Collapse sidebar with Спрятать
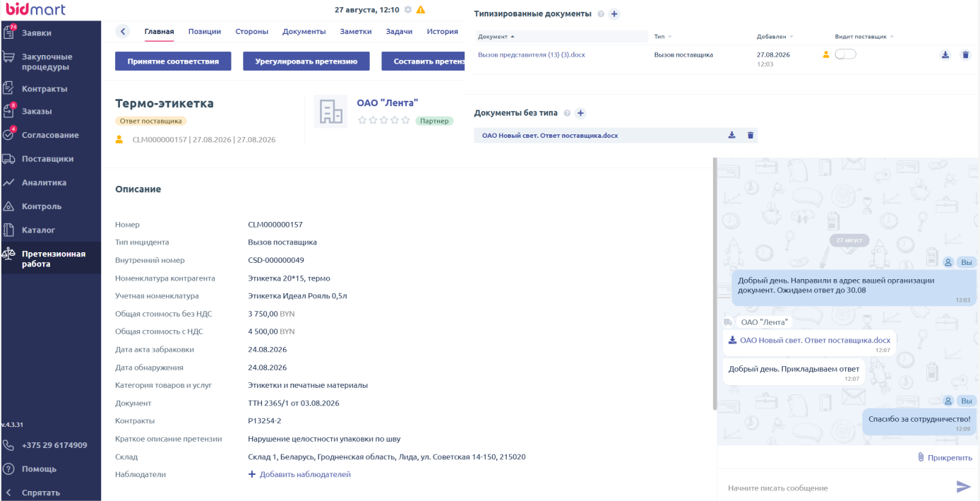This screenshot has width=980, height=501. pos(41,493)
